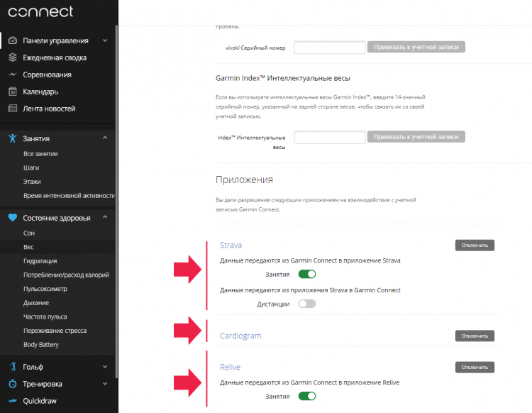
Task: Click Привязать к учетной записи for Index scale
Action: click(416, 137)
